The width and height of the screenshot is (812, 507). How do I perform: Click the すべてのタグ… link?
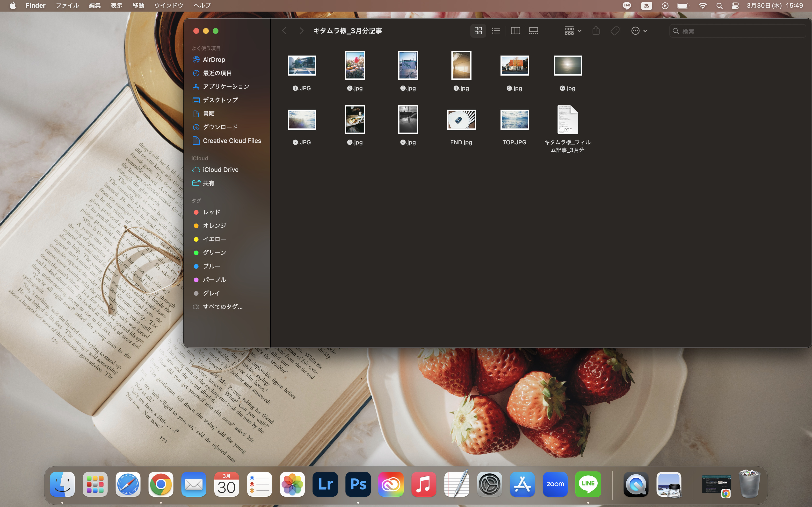click(x=223, y=307)
